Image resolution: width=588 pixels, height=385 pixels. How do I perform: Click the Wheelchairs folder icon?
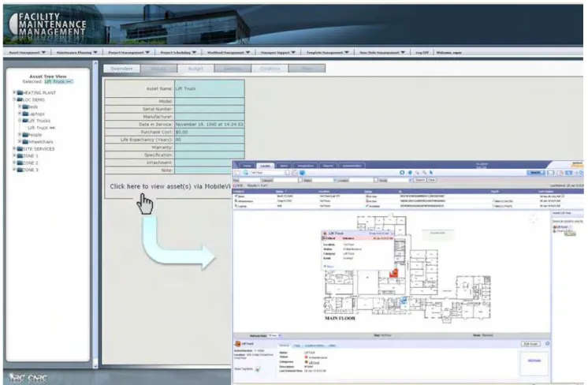[25, 142]
